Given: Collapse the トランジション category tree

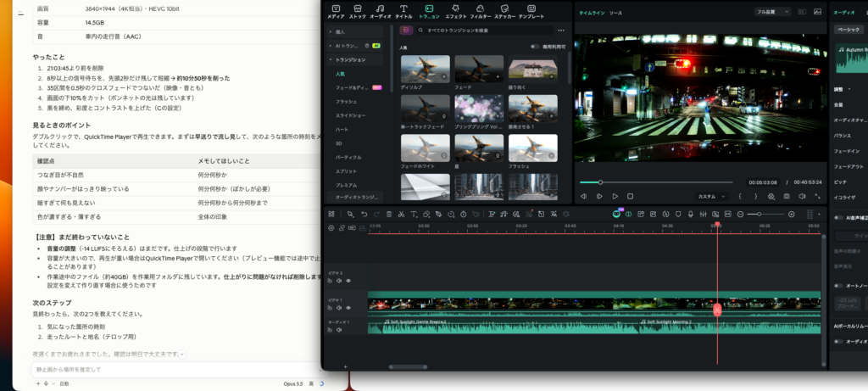Looking at the screenshot, I should pos(331,60).
